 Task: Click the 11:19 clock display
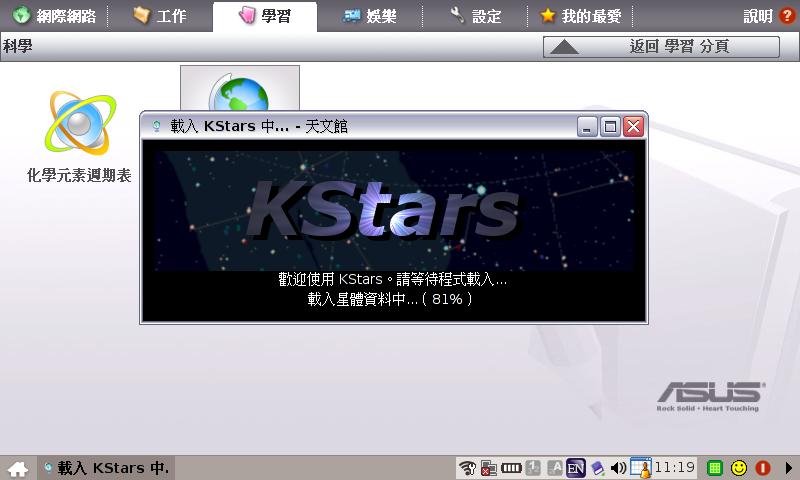(x=674, y=467)
